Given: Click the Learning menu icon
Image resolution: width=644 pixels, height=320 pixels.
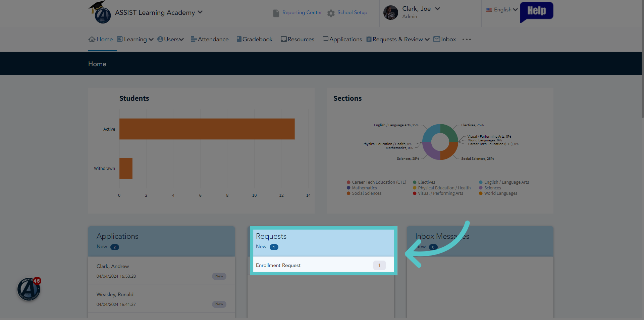Looking at the screenshot, I should pos(120,39).
